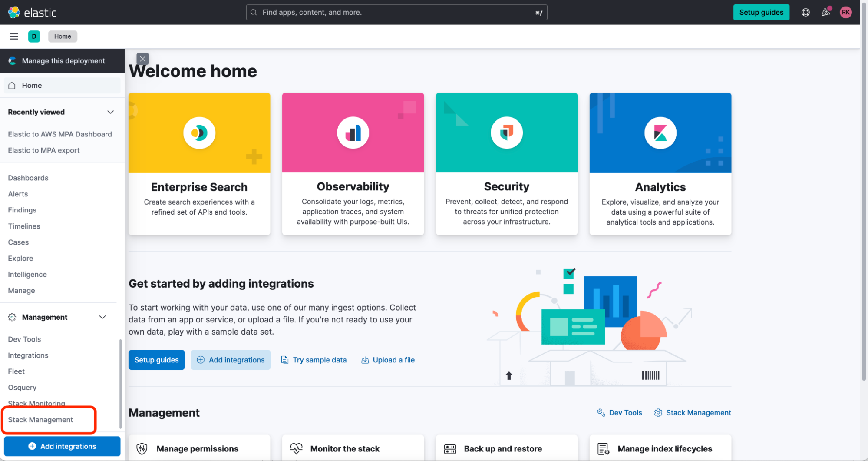
Task: Open the green D space selector
Action: coord(34,36)
